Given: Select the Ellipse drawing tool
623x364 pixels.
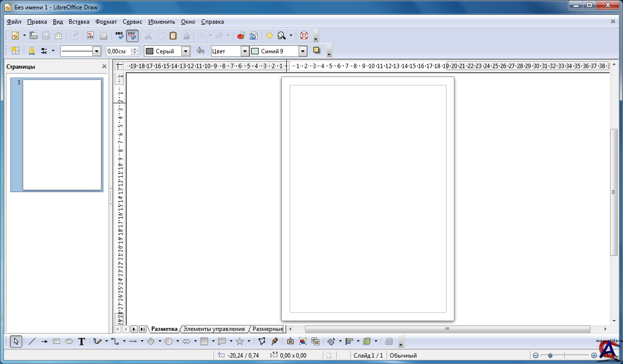Looking at the screenshot, I should click(x=69, y=341).
